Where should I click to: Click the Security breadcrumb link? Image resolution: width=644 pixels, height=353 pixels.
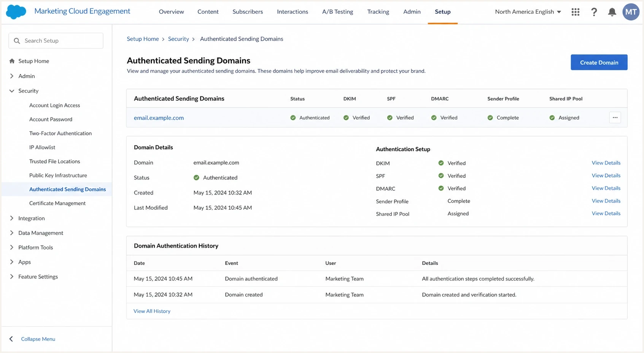pyautogui.click(x=178, y=39)
